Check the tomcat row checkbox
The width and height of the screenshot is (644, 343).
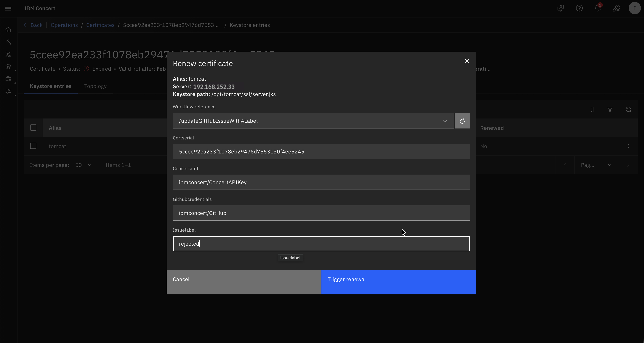pyautogui.click(x=33, y=146)
